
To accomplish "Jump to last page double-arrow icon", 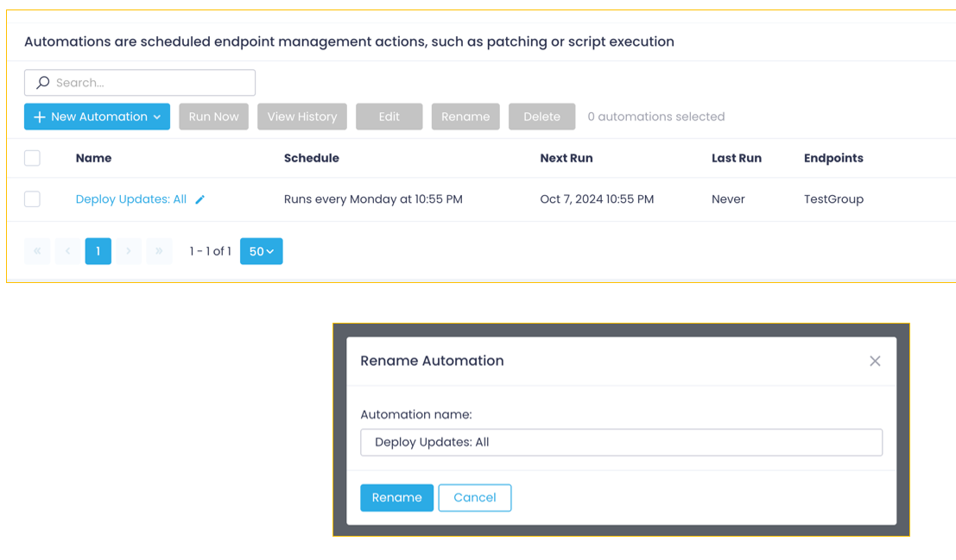I will [x=159, y=251].
